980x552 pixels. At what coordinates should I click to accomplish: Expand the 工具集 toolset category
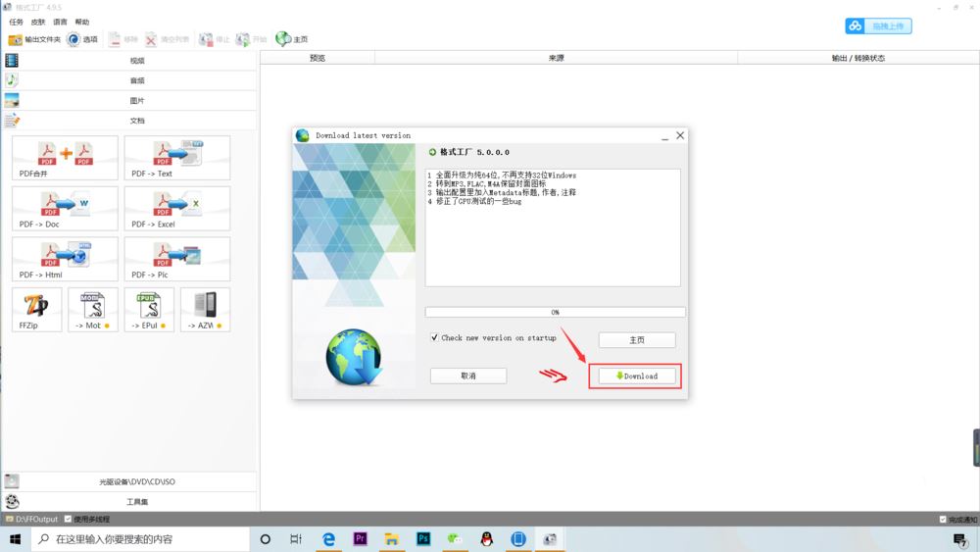click(129, 501)
